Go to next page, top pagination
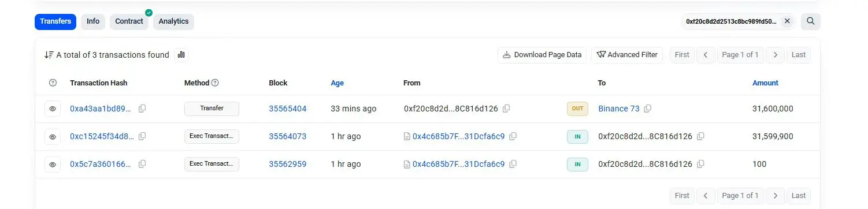Viewport: 868px width, 209px height. tap(776, 55)
